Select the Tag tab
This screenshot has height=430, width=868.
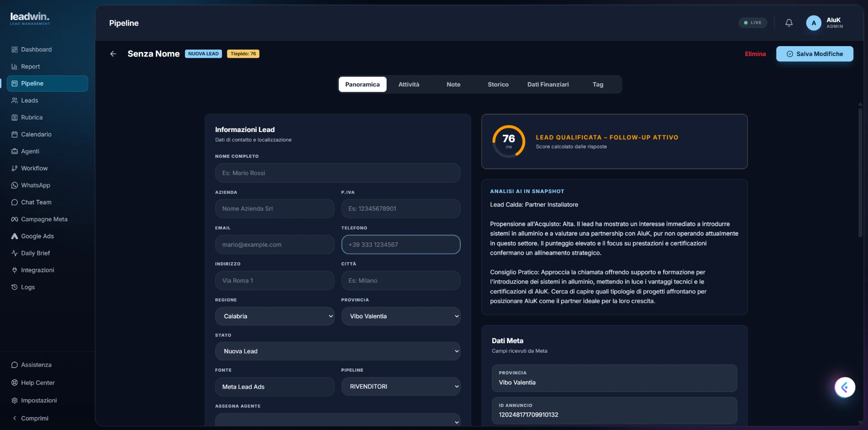coord(598,85)
